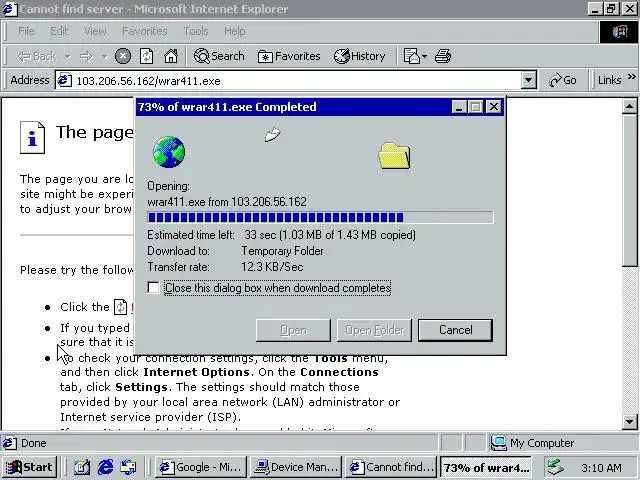Refresh the page using the Refresh icon
This screenshot has width=640, height=480.
pos(147,56)
